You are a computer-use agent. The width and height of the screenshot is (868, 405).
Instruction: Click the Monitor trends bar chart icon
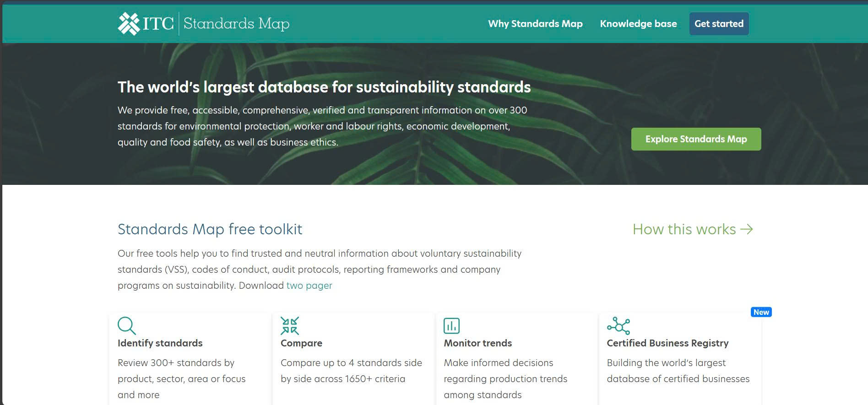(451, 326)
